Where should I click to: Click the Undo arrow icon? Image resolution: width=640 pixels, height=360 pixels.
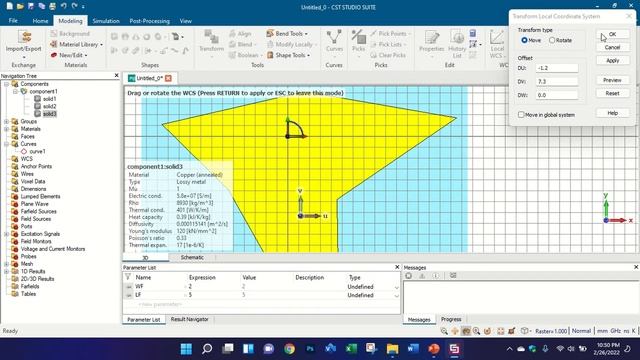pos(64,6)
